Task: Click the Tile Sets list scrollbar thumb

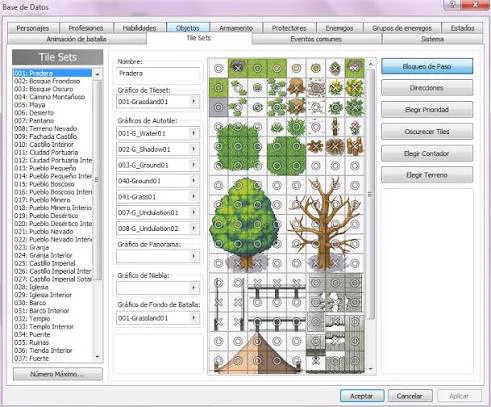Action: coord(97,180)
